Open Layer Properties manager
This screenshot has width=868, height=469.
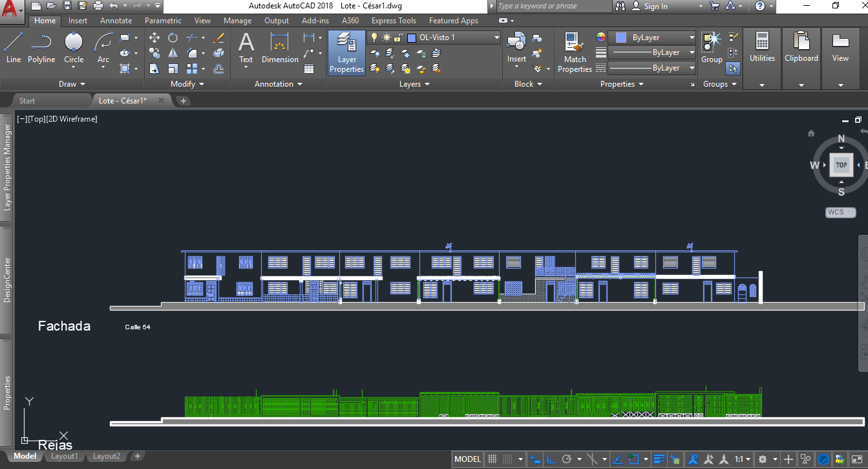347,53
